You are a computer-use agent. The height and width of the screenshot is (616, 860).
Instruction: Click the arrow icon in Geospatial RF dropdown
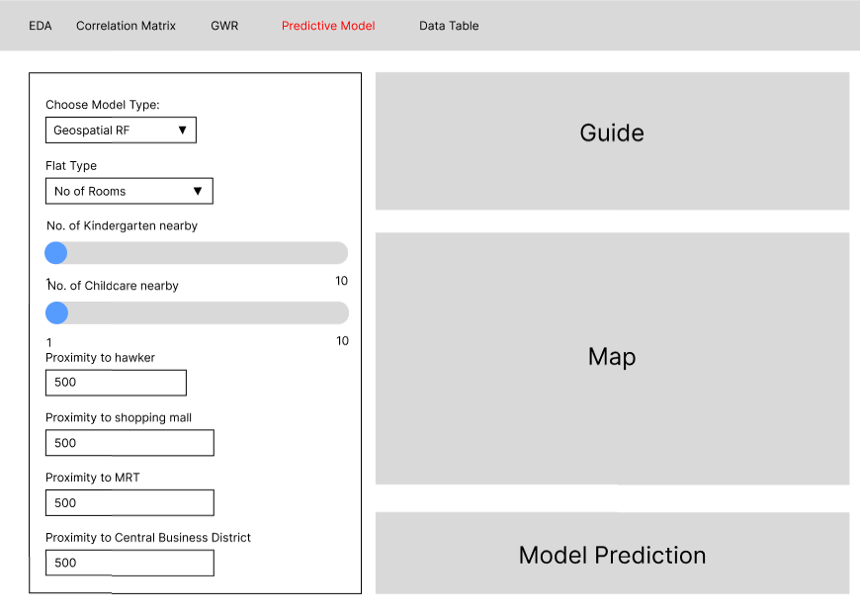(x=183, y=131)
